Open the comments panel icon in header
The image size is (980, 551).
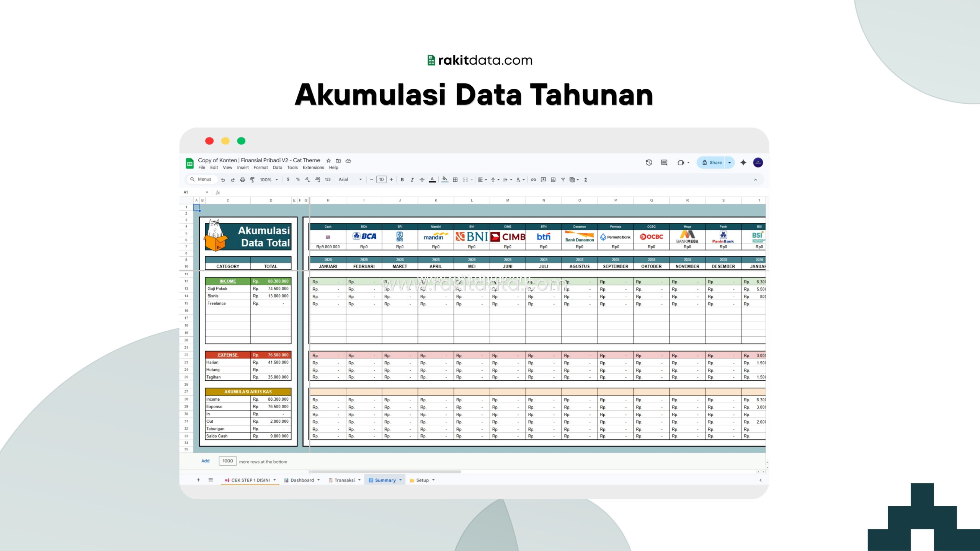pyautogui.click(x=664, y=163)
